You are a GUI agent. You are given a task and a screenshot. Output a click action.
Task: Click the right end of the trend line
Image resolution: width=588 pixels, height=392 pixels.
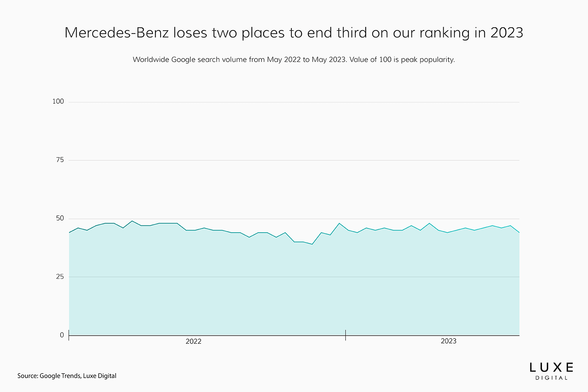pyautogui.click(x=519, y=233)
